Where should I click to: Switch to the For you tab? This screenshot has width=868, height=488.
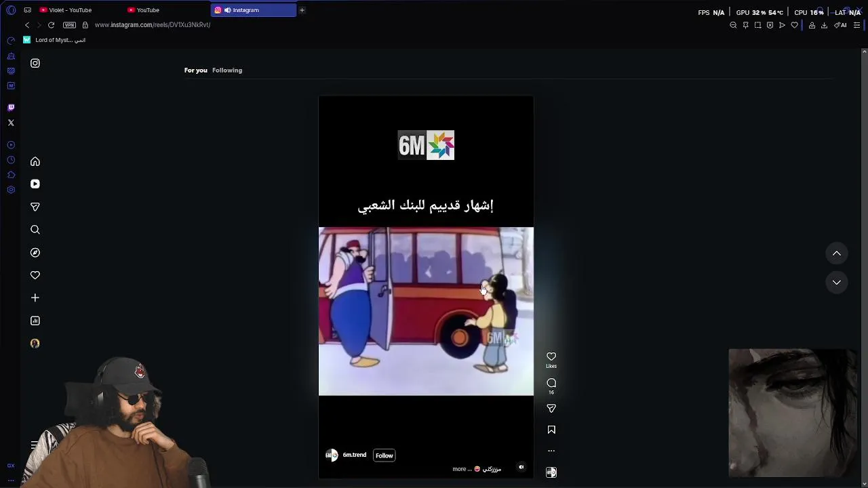pos(196,70)
